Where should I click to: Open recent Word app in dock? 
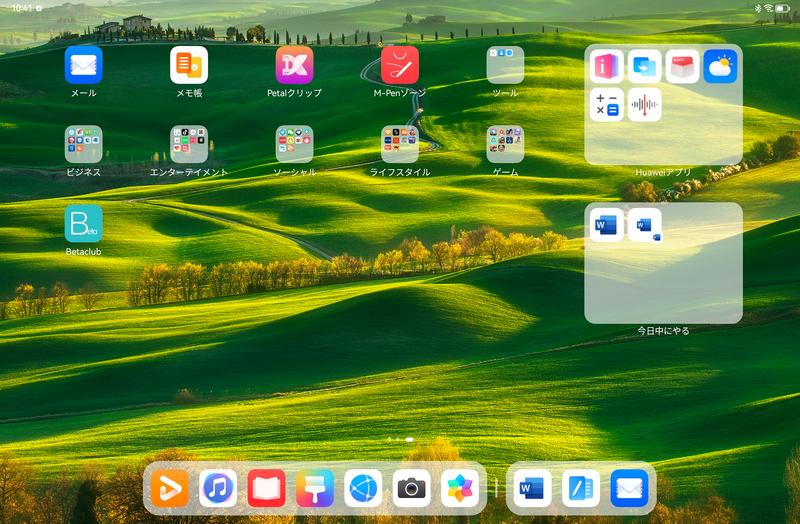pos(532,488)
